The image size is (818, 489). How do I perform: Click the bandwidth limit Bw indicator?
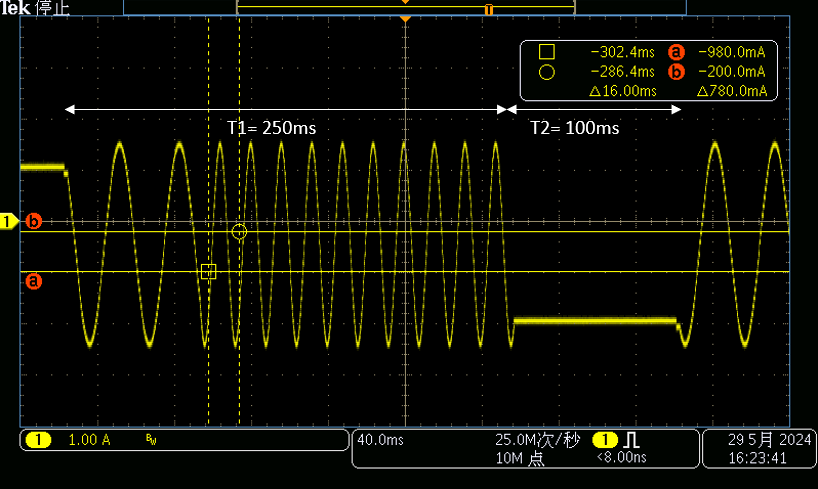click(151, 440)
